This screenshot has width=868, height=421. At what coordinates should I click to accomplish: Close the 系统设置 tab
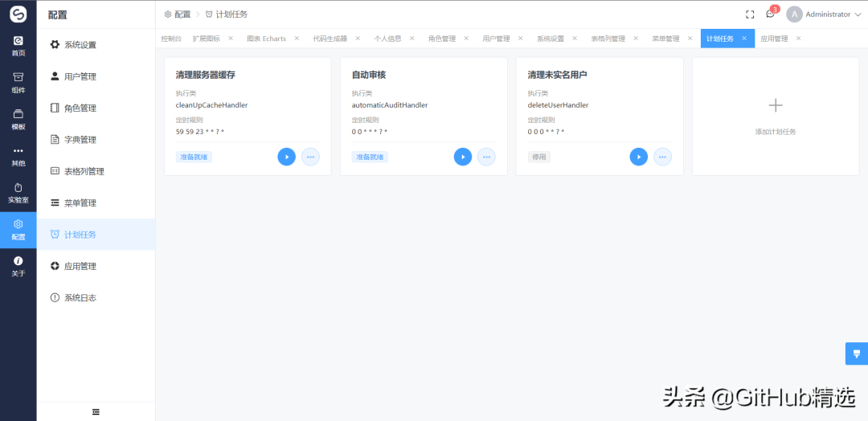[x=575, y=39]
